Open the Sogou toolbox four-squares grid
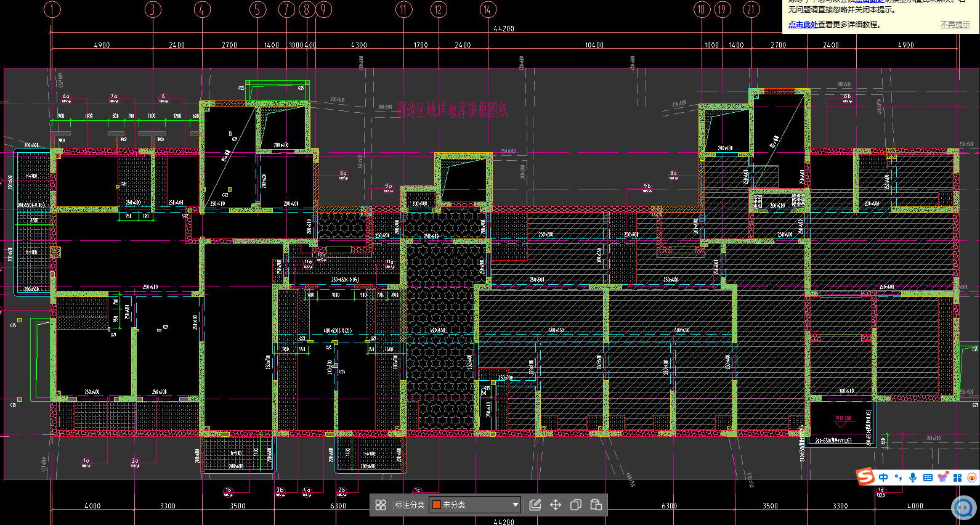The height and width of the screenshot is (525, 980). tap(957, 478)
